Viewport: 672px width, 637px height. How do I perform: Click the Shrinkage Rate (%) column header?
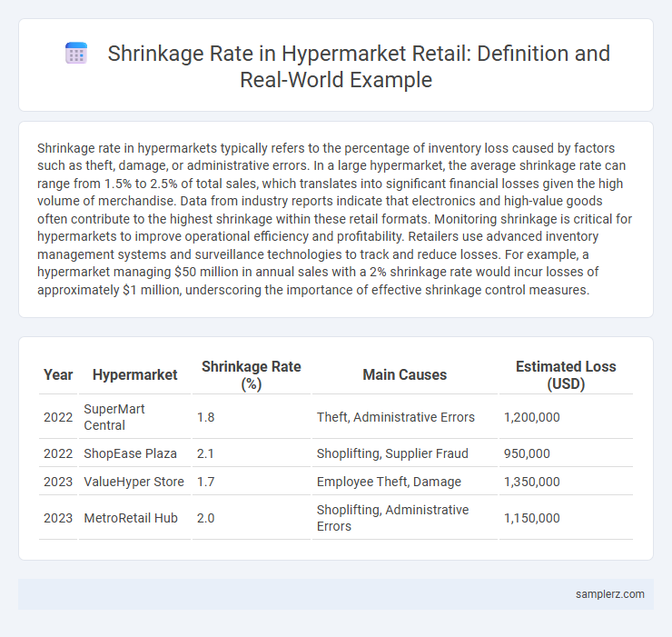tap(252, 375)
